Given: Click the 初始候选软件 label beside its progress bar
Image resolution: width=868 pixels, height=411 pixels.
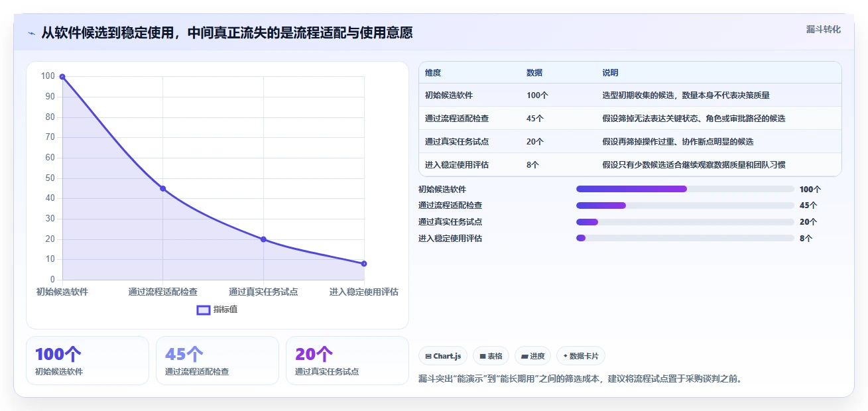Looking at the screenshot, I should coord(442,190).
